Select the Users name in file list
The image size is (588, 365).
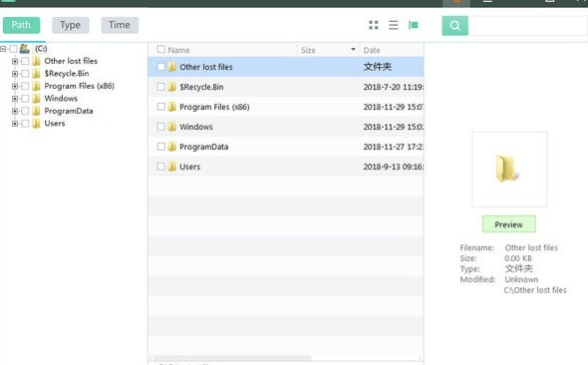point(189,167)
